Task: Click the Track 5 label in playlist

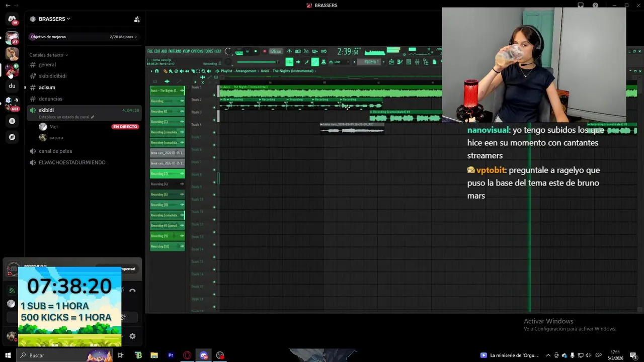Action: [196, 137]
